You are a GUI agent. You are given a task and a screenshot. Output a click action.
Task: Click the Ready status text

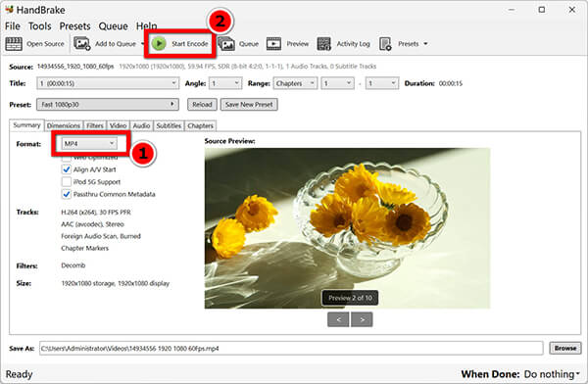click(x=20, y=374)
